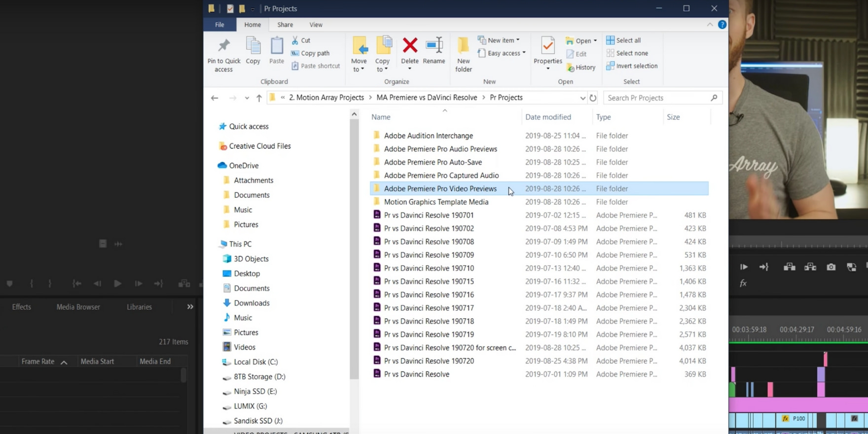Click Select none in ribbon

[x=627, y=53]
